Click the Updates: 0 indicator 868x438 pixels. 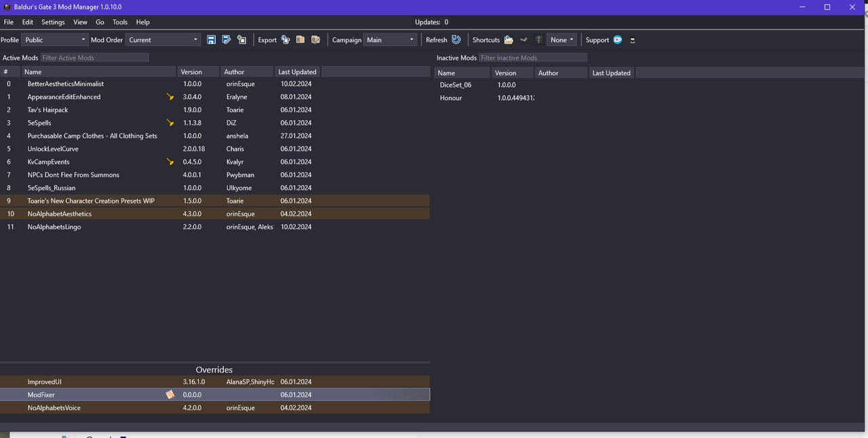tap(431, 22)
